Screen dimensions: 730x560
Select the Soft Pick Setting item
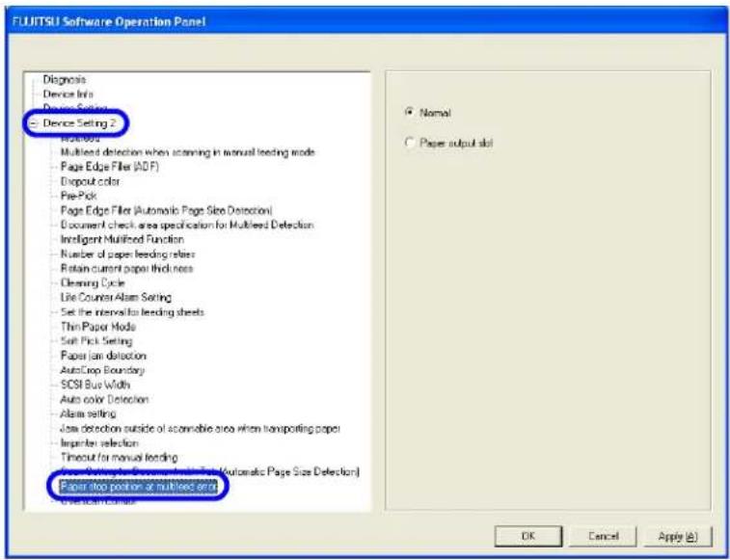click(96, 341)
